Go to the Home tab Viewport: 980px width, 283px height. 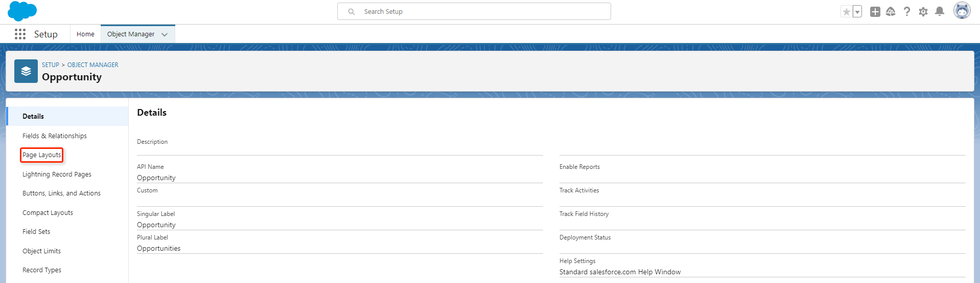click(85, 34)
